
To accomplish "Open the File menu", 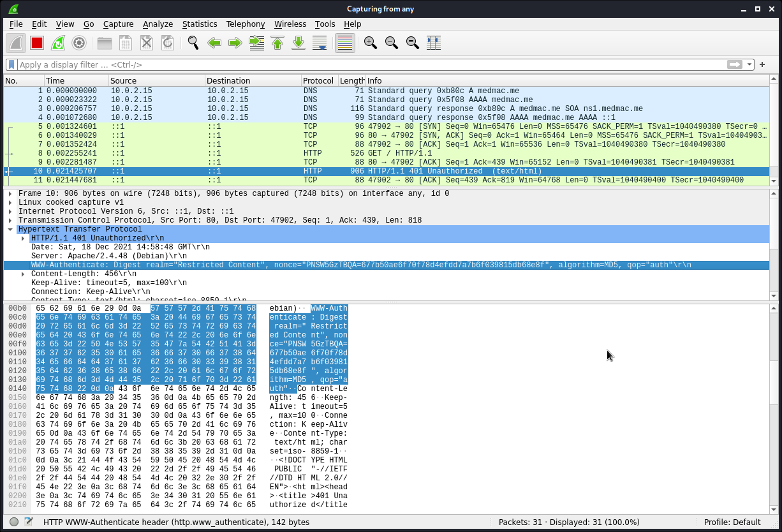I will [16, 24].
